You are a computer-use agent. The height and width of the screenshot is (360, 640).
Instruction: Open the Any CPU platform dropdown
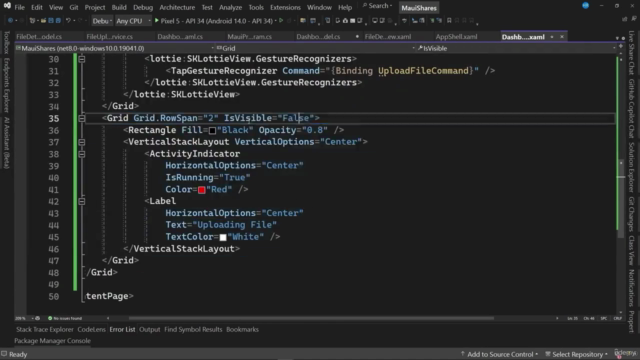(133, 20)
